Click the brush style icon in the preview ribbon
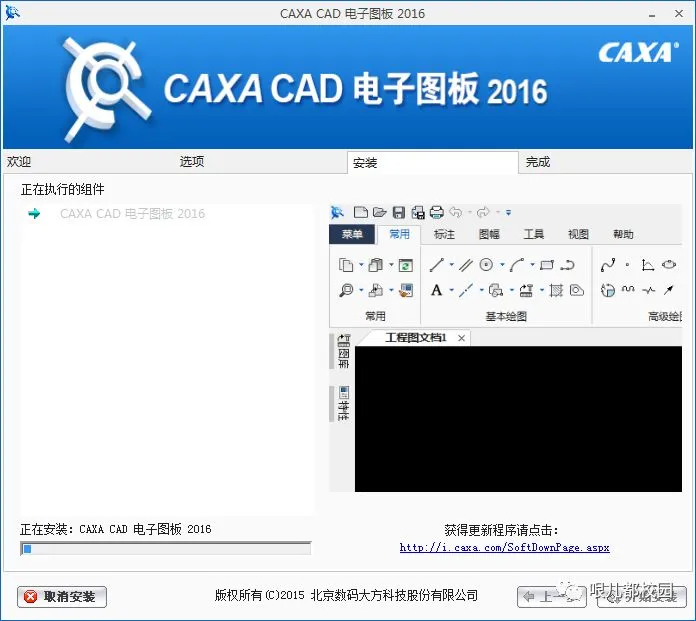696x621 pixels. point(406,290)
